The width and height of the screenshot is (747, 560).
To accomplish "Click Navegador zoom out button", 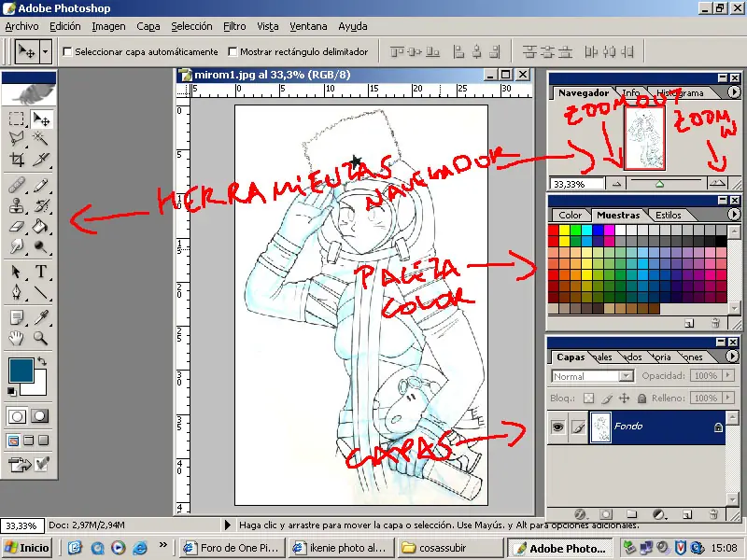I will point(616,183).
